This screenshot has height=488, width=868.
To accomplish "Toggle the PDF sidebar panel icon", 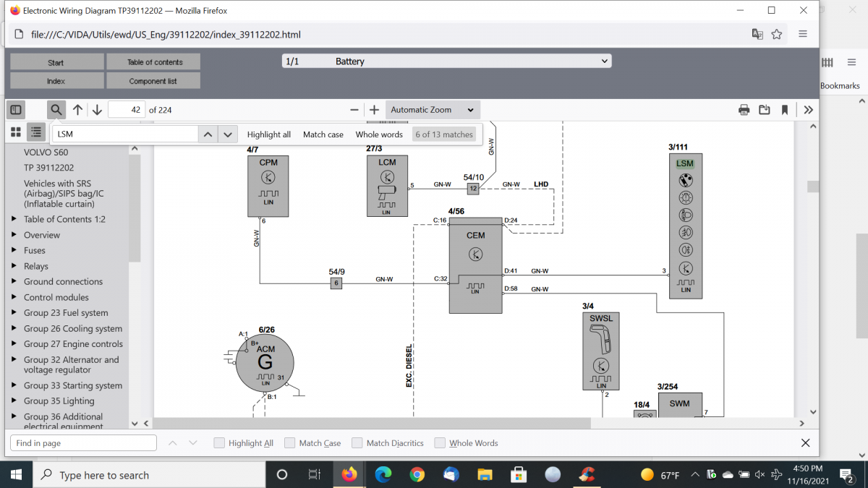I will pos(16,110).
